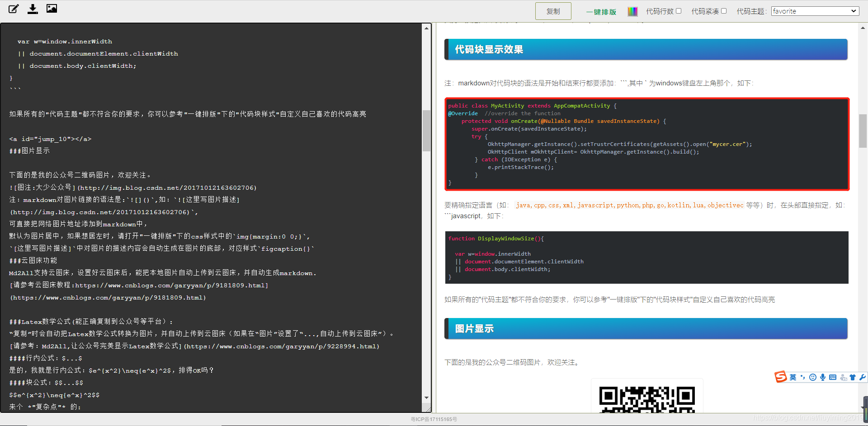Click the edit (pencil) icon in top toolbar
868x426 pixels.
[14, 9]
